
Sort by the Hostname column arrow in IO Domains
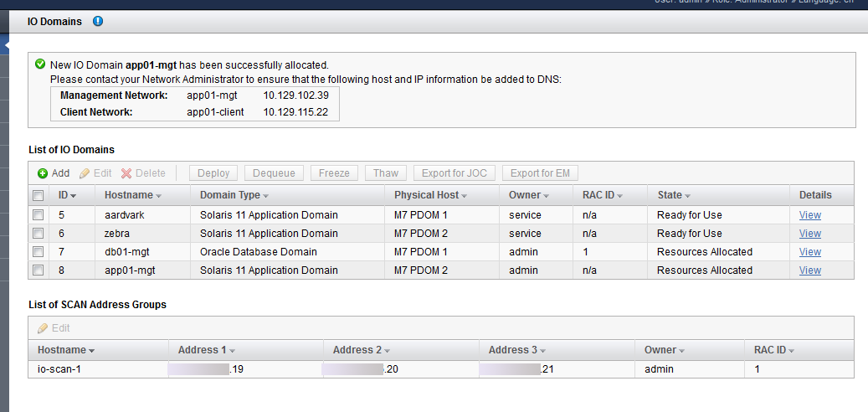pos(159,196)
